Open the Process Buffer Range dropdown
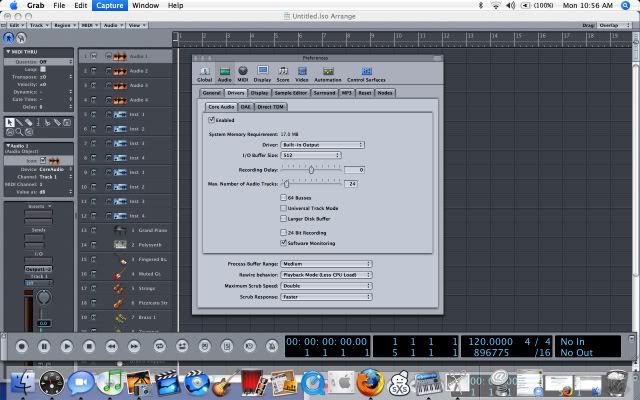This screenshot has width=640, height=400. [327, 264]
